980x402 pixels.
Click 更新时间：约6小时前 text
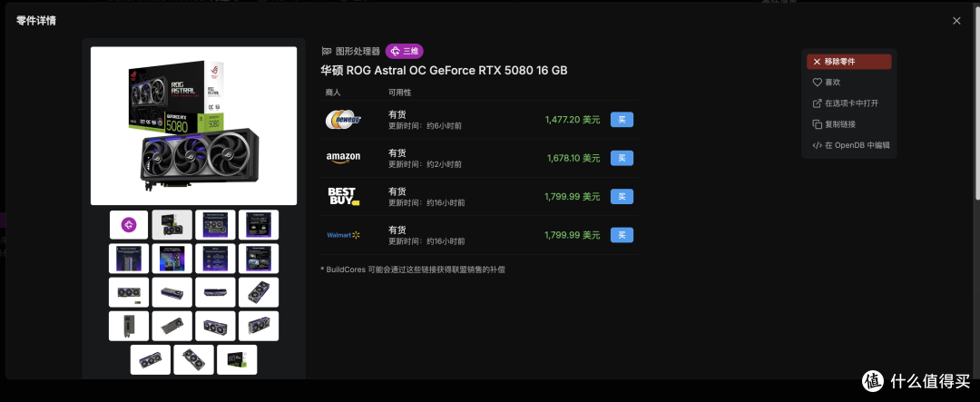425,125
